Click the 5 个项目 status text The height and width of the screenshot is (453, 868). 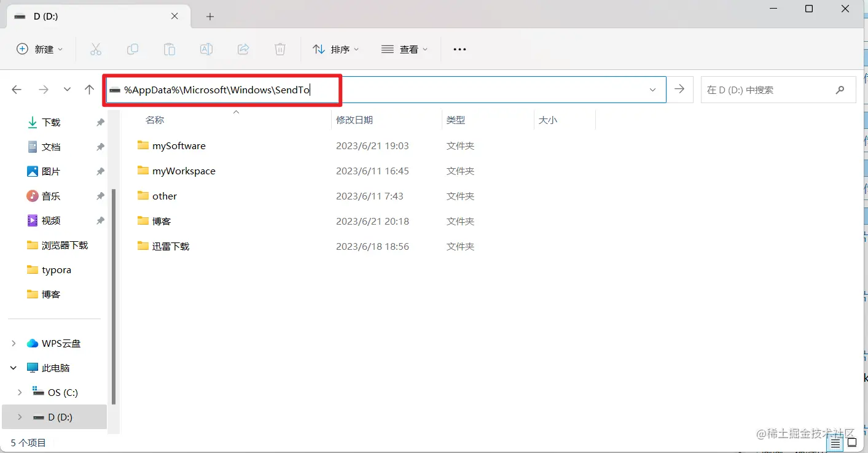[28, 443]
